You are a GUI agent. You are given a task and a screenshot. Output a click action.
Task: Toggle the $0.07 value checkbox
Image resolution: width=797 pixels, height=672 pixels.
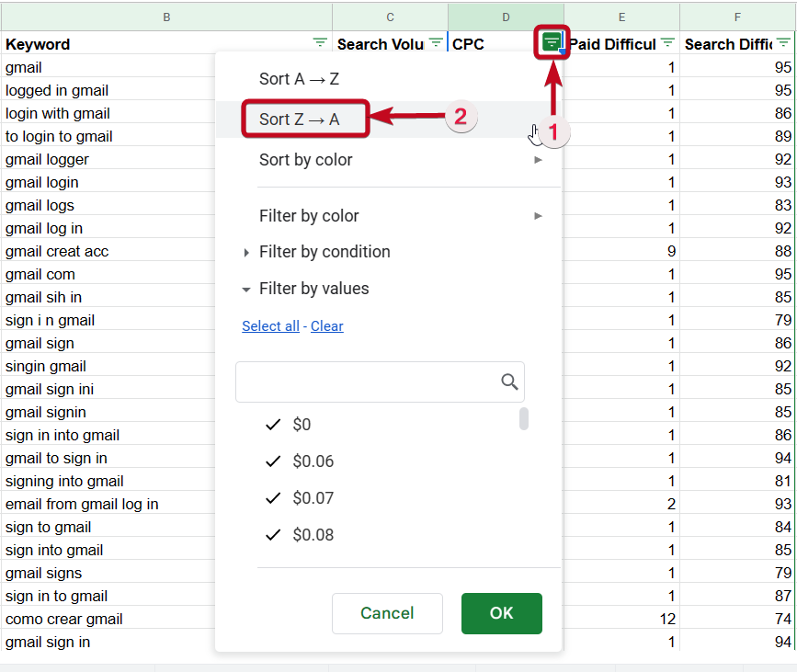coord(273,498)
